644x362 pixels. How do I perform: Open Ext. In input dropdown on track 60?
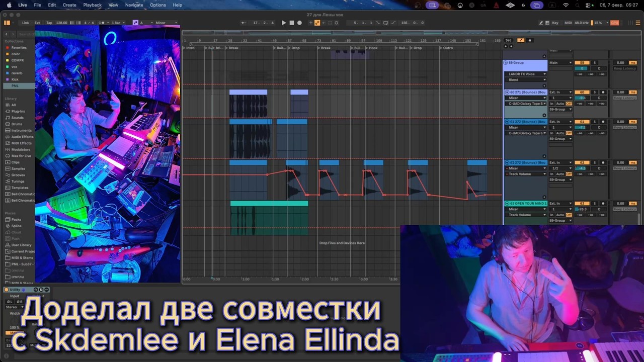tap(560, 92)
